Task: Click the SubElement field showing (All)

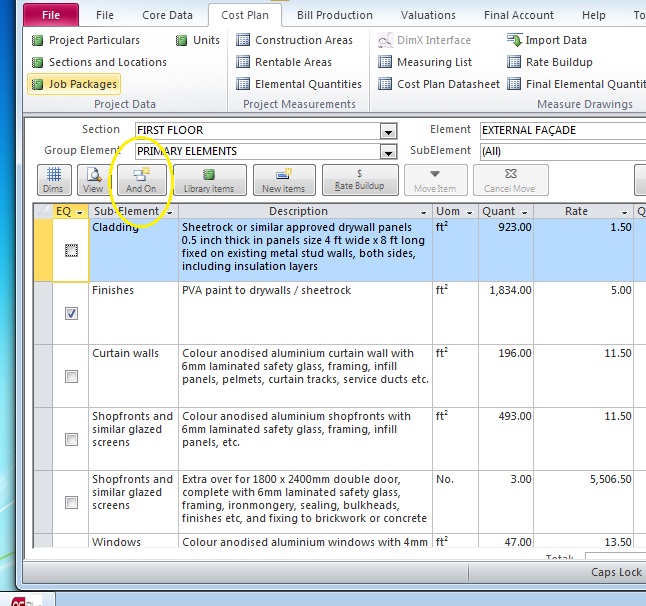Action: [x=563, y=152]
